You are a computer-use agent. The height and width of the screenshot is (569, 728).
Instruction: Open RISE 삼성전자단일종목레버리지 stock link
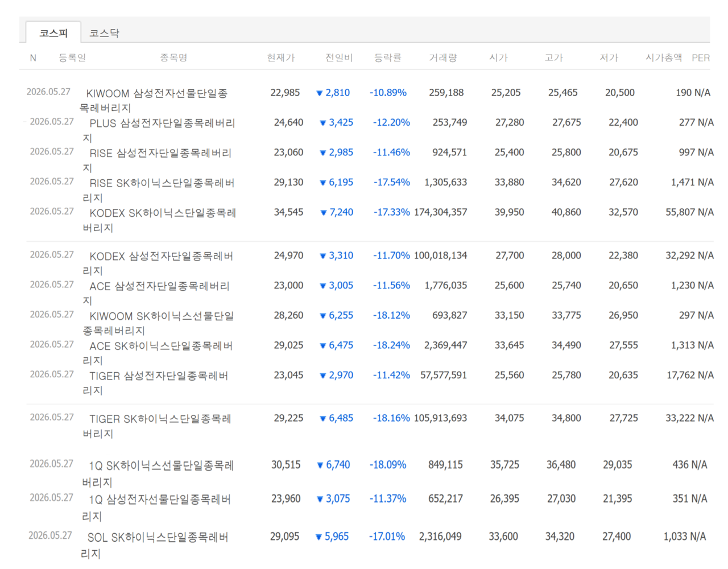click(x=157, y=160)
